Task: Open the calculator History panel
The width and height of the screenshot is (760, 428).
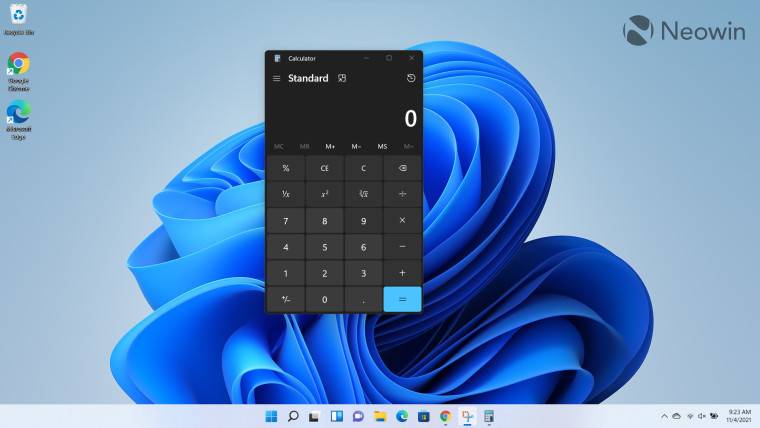Action: (410, 78)
